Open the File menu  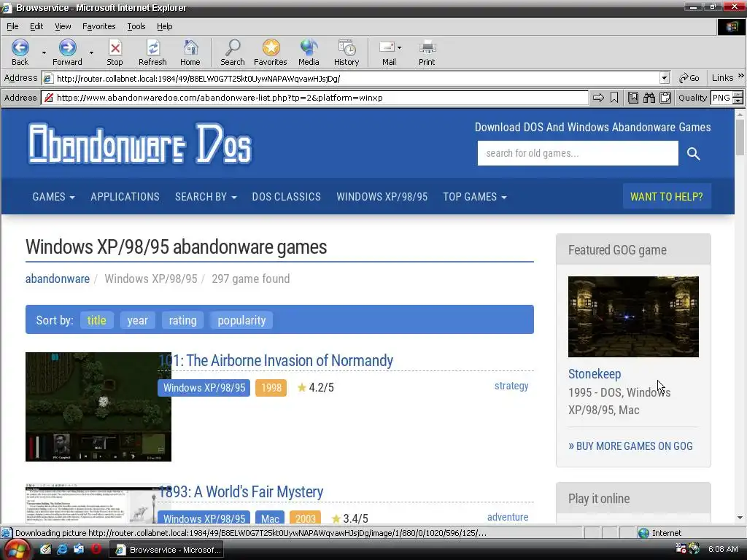coord(12,26)
